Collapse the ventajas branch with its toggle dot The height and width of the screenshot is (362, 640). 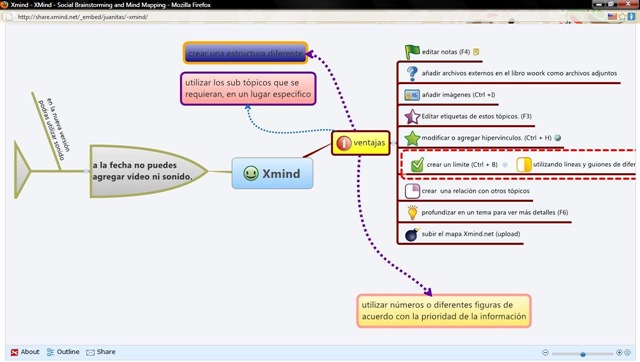[393, 143]
